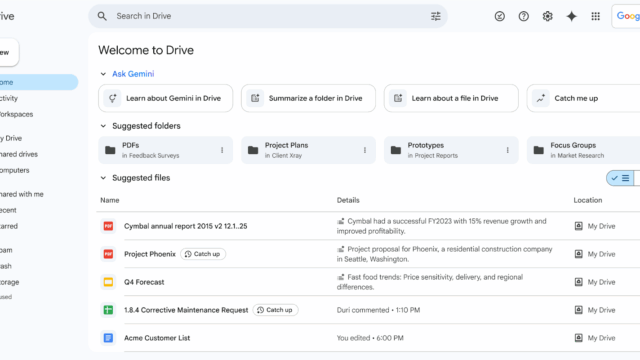The height and width of the screenshot is (360, 640).
Task: Click the Project Plans folder icon
Action: tap(253, 150)
